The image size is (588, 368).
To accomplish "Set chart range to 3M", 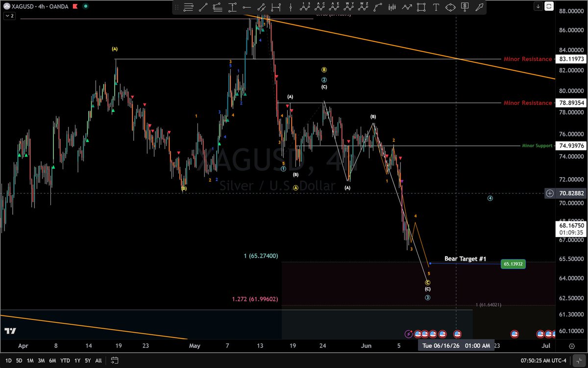I will click(42, 360).
